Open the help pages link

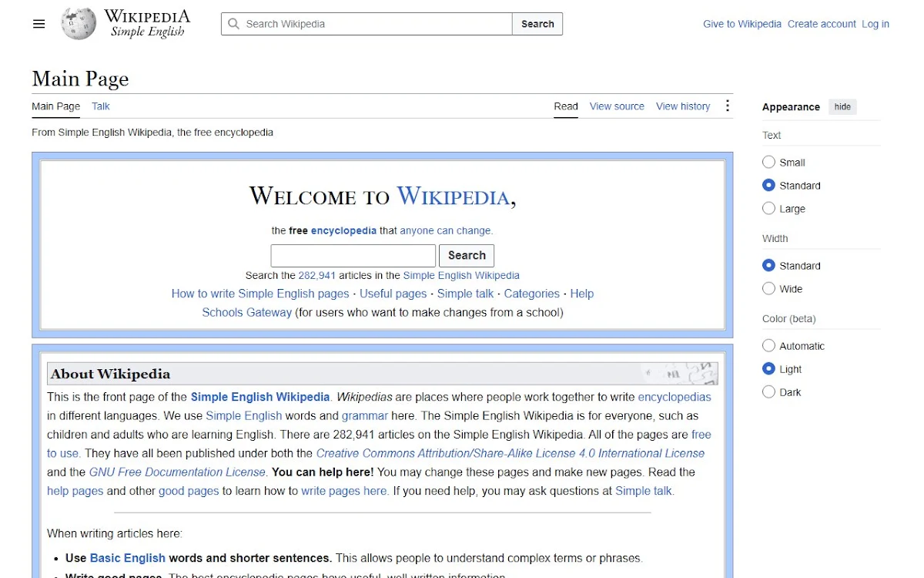(x=75, y=491)
